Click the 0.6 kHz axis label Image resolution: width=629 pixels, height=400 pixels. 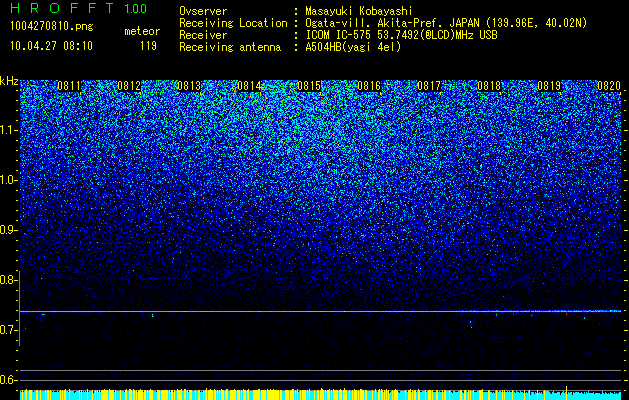click(x=8, y=380)
